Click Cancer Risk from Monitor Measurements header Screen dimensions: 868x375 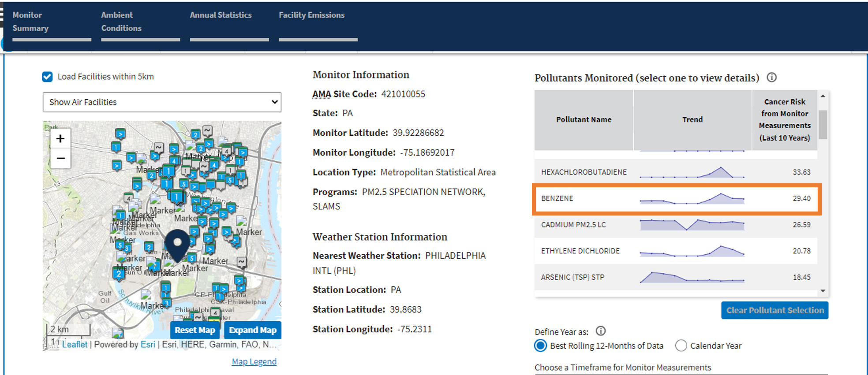click(x=785, y=119)
